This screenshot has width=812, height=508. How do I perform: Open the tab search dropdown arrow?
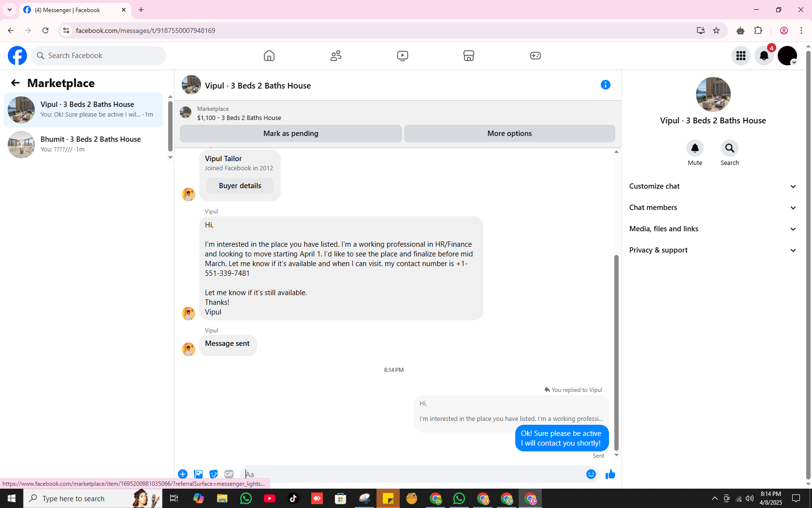coord(9,10)
